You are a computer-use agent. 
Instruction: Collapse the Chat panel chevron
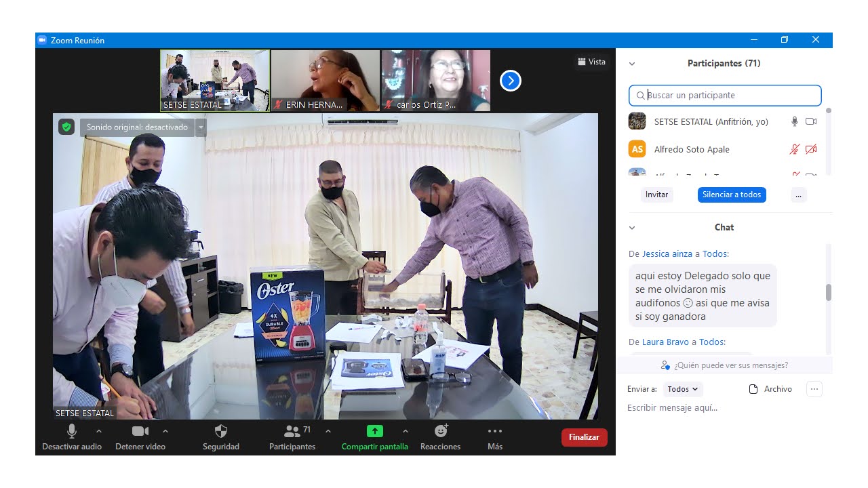coord(632,228)
